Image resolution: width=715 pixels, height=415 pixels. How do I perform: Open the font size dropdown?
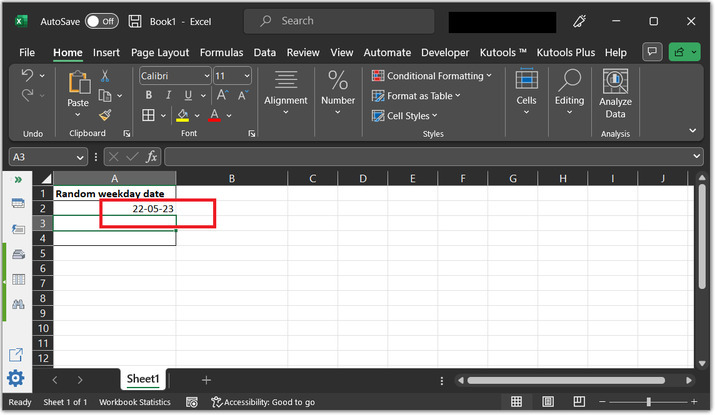click(247, 76)
